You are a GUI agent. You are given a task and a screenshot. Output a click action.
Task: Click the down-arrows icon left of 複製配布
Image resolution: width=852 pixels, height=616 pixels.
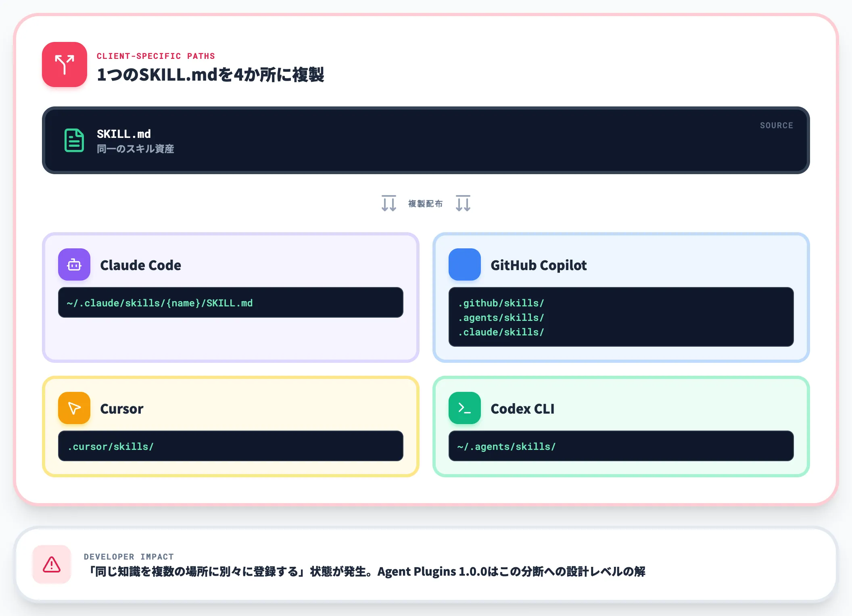click(389, 203)
